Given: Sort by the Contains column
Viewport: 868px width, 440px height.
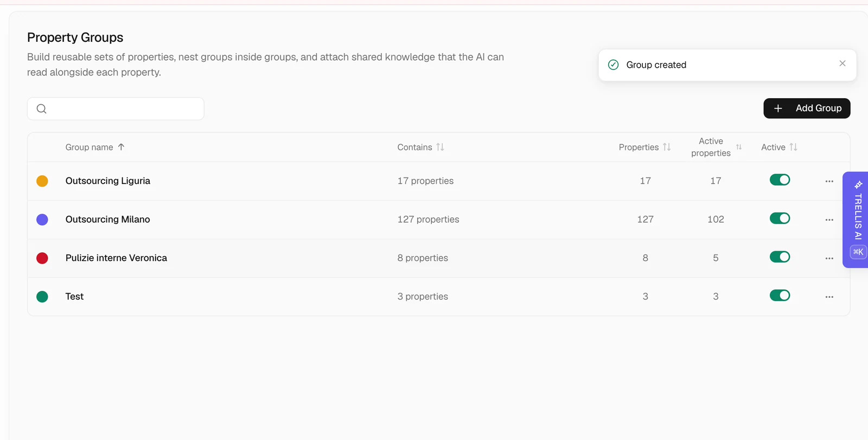Looking at the screenshot, I should pos(440,147).
